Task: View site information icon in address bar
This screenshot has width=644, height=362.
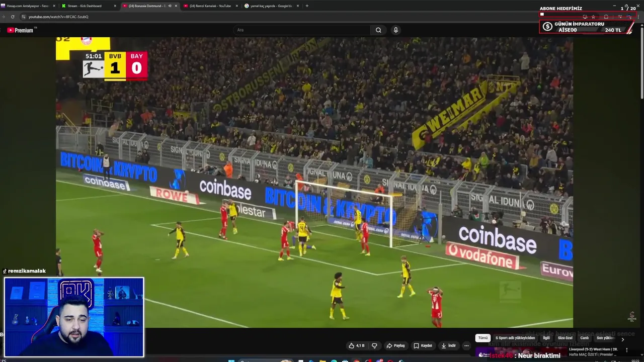Action: click(23, 17)
